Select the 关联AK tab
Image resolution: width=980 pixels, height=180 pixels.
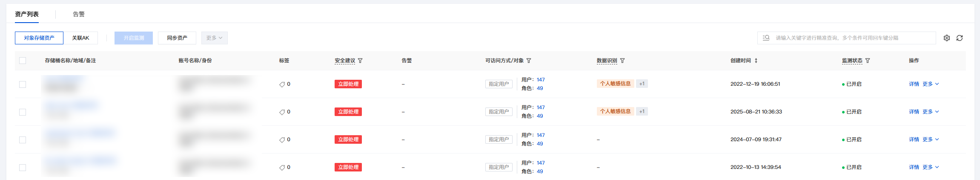click(80, 38)
